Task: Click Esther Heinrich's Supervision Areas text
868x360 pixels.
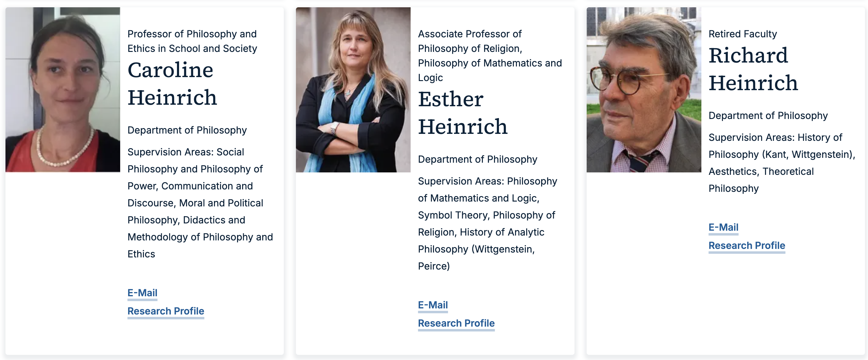Action: pyautogui.click(x=487, y=223)
